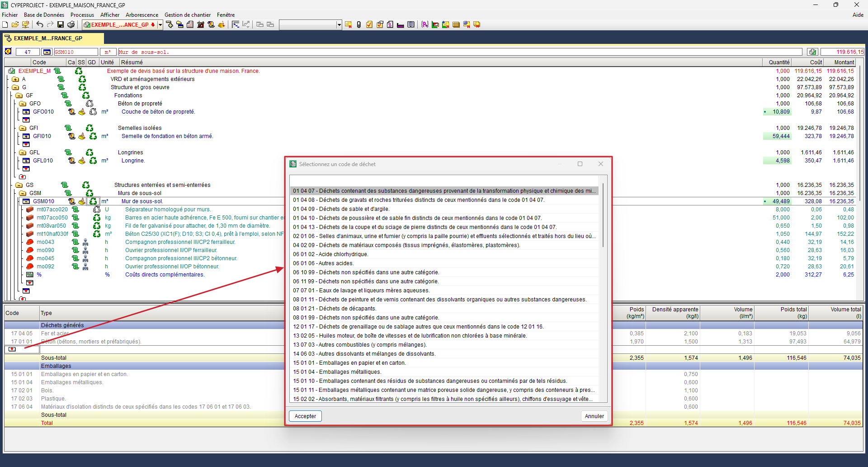Image resolution: width=868 pixels, height=467 pixels.
Task: Click the brown grid table toolbar icon
Action: (x=456, y=24)
